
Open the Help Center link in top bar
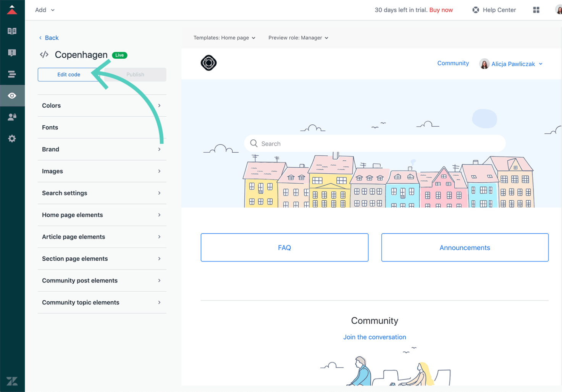pos(499,10)
